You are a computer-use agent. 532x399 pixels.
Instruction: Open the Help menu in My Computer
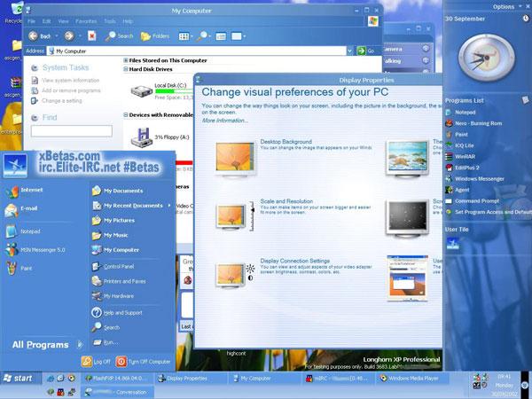[x=128, y=21]
